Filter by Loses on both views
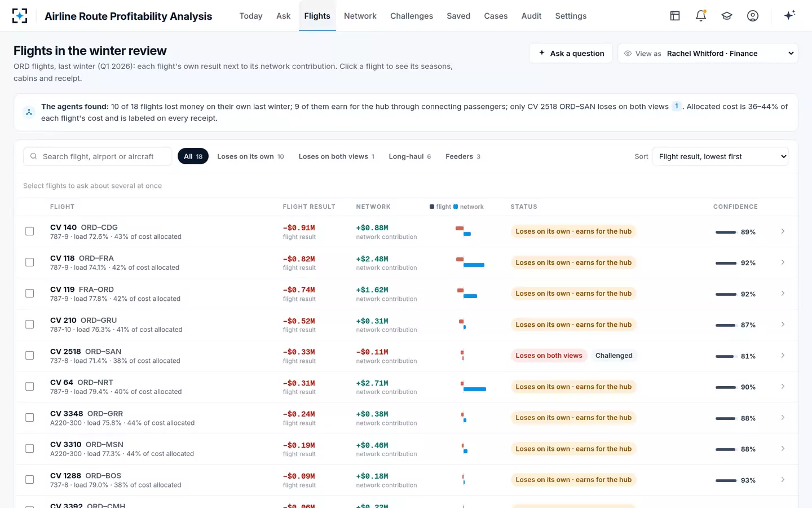 [x=337, y=156]
